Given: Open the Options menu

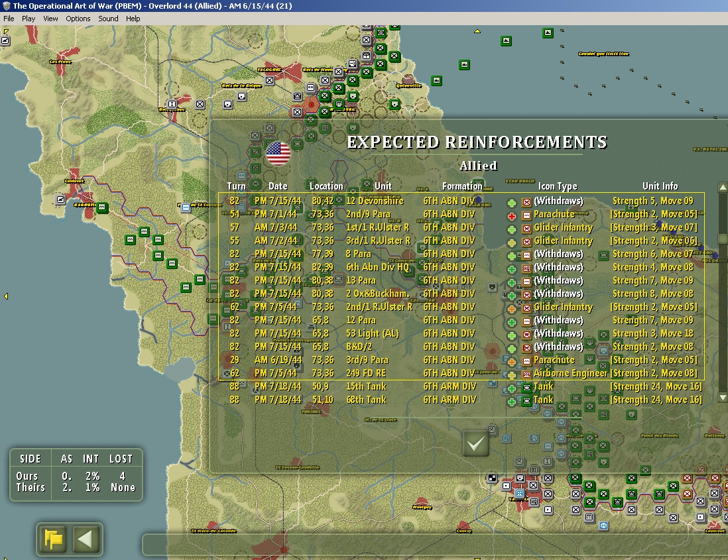Looking at the screenshot, I should [x=78, y=19].
